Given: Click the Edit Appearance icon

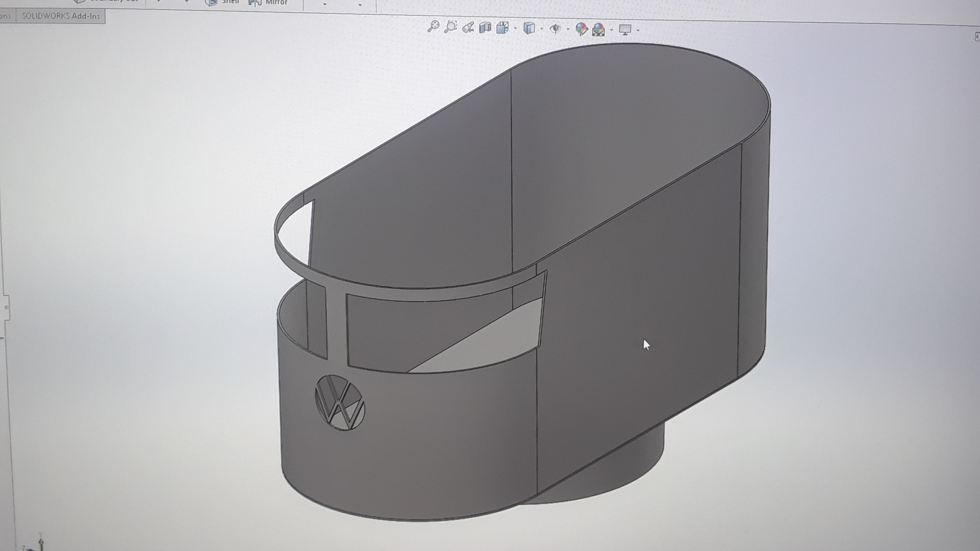Looking at the screenshot, I should point(581,29).
